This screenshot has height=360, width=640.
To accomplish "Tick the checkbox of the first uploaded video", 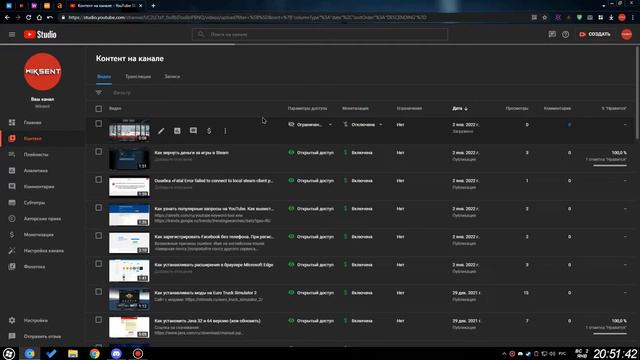I will (99, 123).
